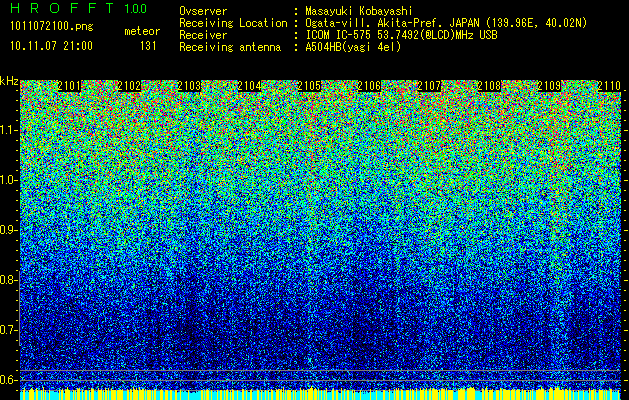Click the 2101 time marker
Screen dimensions: 629x400
(69, 87)
